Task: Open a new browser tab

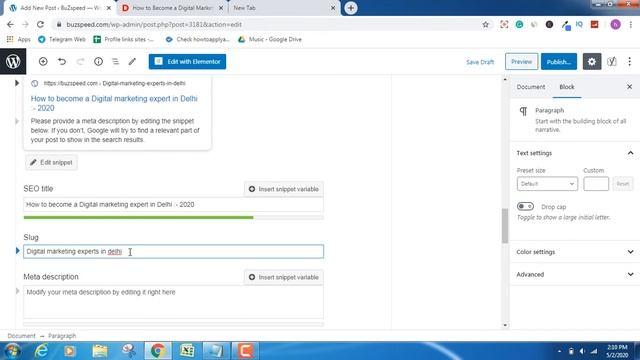Action: pos(351,8)
